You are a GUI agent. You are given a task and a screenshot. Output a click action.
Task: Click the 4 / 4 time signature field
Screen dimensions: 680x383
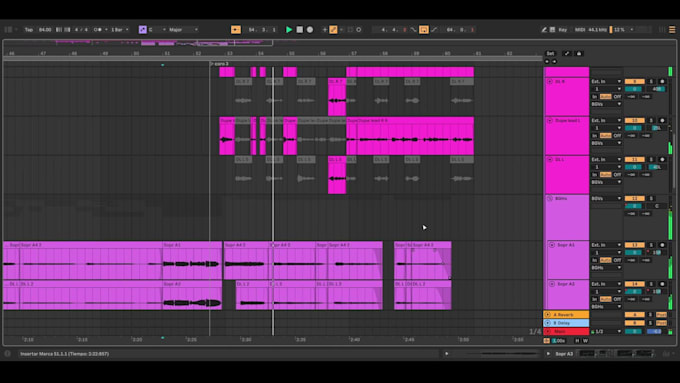pos(81,29)
